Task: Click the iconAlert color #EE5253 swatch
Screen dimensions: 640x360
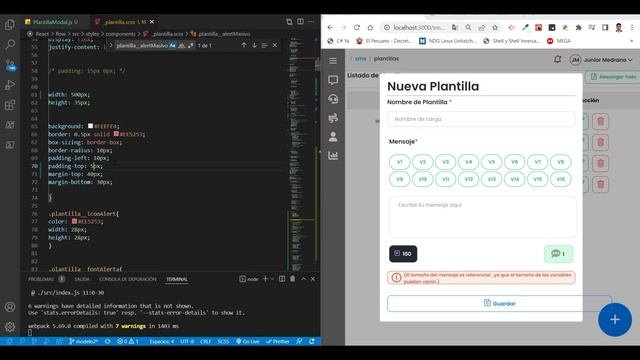Action: pos(74,221)
